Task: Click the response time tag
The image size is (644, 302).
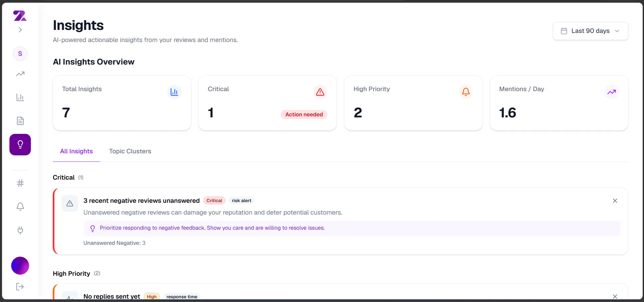Action: (182, 297)
